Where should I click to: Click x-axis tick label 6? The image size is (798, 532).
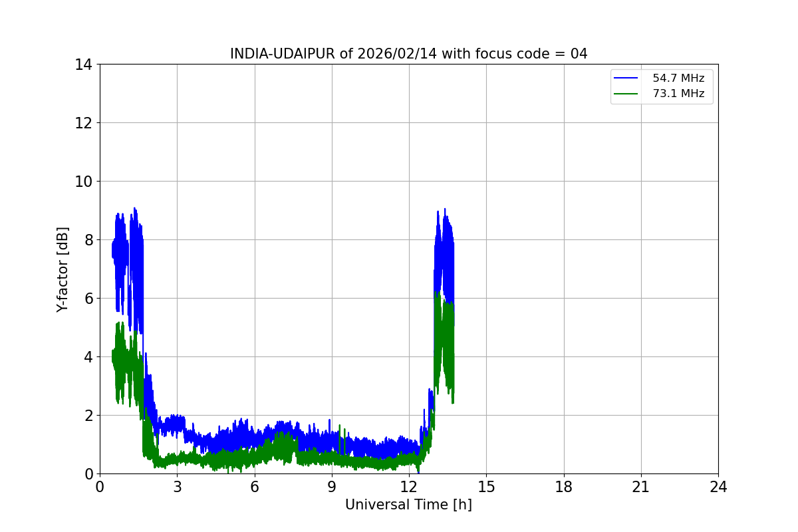click(x=255, y=487)
